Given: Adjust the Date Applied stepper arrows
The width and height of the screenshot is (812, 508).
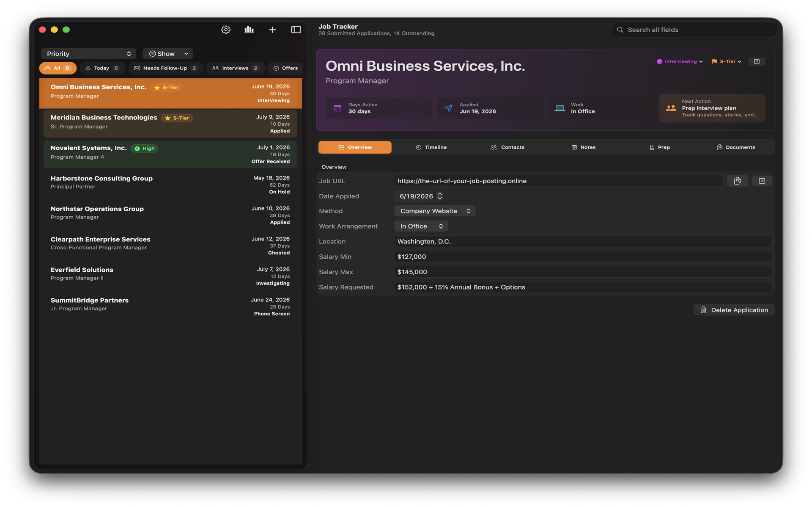Looking at the screenshot, I should [440, 196].
